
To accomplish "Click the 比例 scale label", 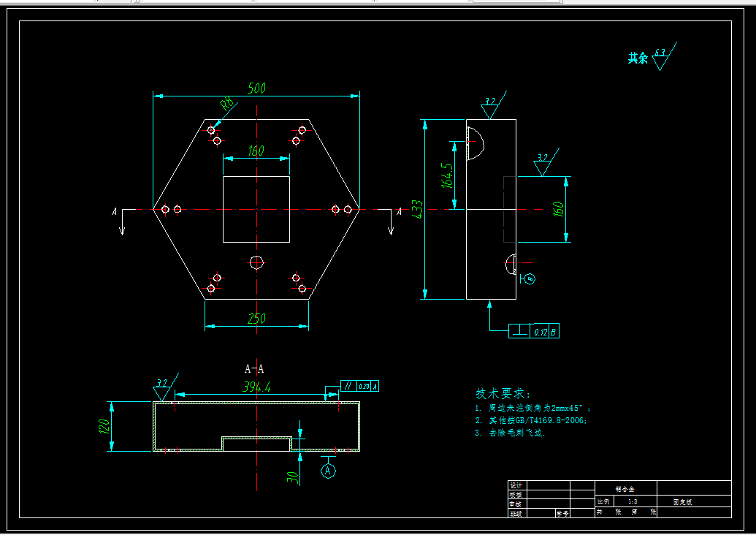I will (x=603, y=501).
